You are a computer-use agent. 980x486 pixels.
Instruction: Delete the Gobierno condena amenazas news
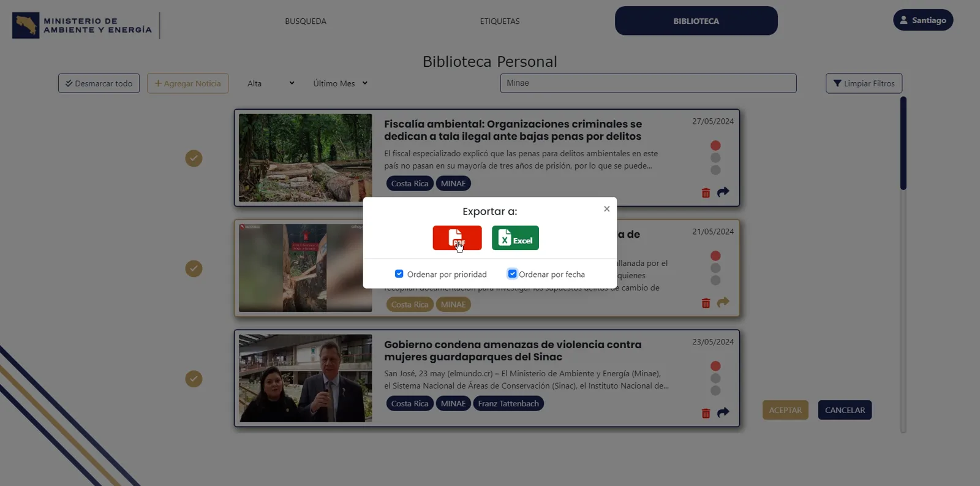tap(706, 413)
